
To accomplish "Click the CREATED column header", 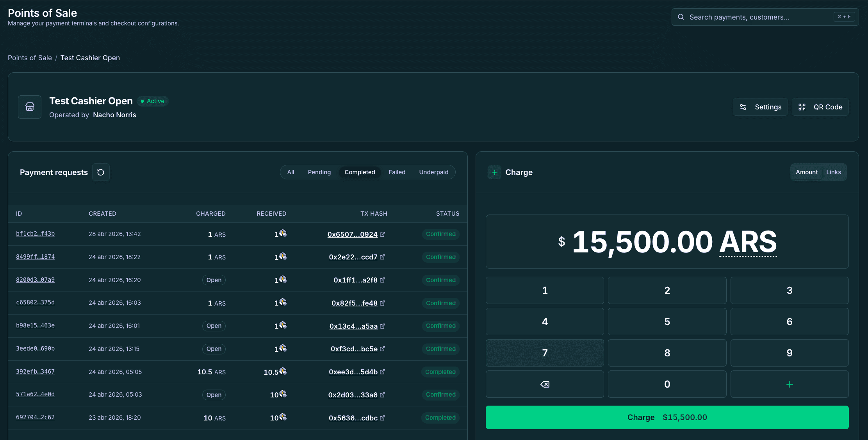I will click(x=102, y=214).
